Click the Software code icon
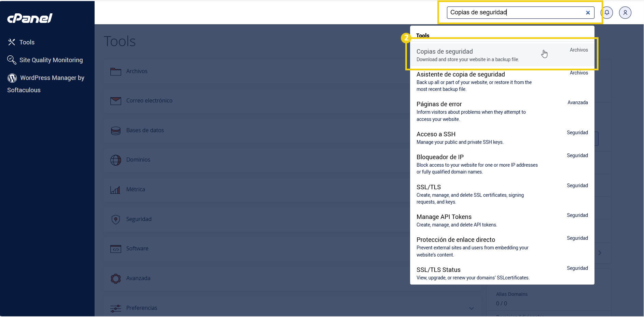Viewport: 644px width, 317px height. [x=116, y=249]
